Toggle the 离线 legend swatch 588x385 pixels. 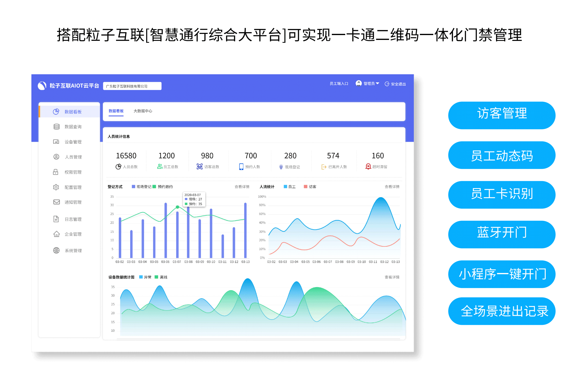tap(156, 277)
